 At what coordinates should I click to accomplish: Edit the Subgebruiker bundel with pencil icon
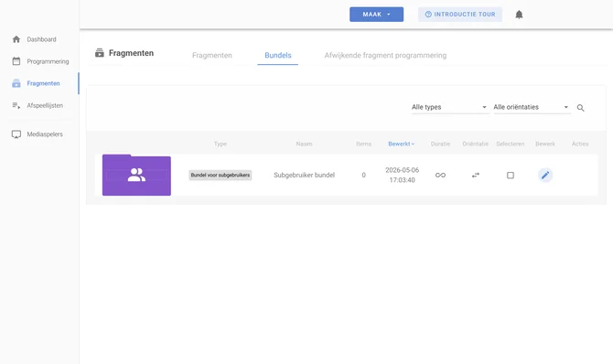[545, 176]
